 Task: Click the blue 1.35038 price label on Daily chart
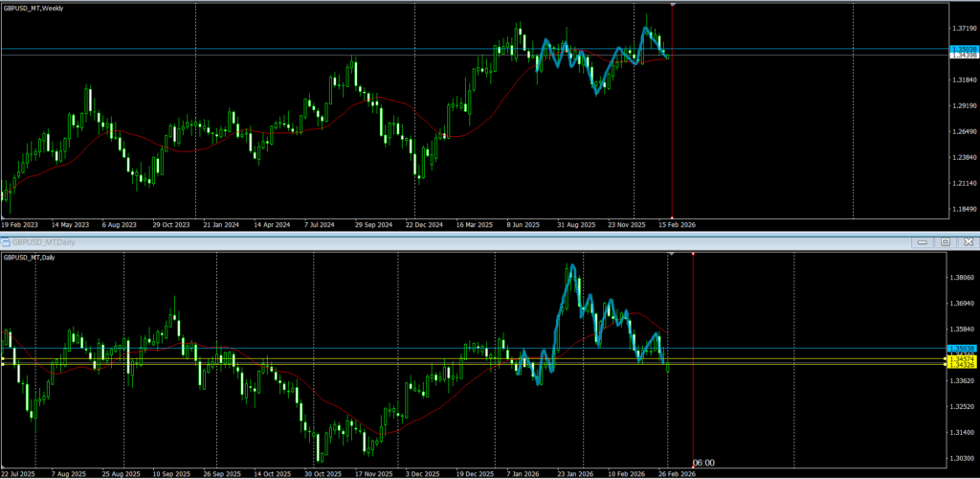pyautogui.click(x=961, y=348)
